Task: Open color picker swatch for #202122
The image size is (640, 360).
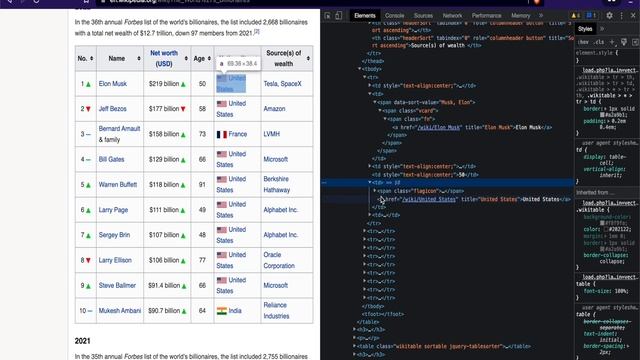Action: pos(606,229)
